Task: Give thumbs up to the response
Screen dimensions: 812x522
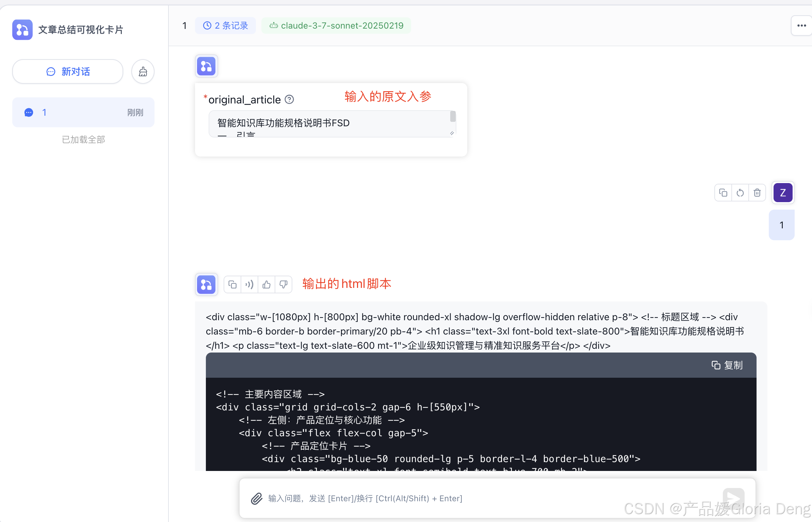Action: pyautogui.click(x=266, y=284)
